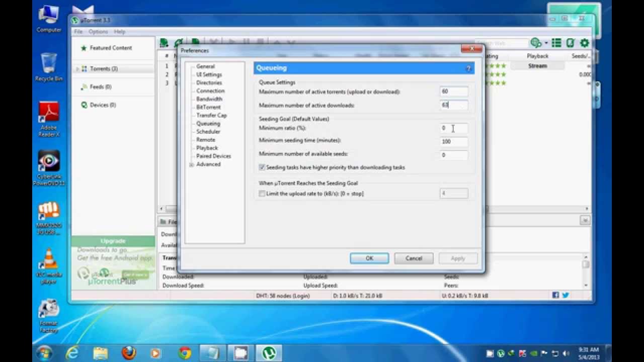Open Featured Content in sidebar
Screen dimensions: 644x362
[111, 48]
